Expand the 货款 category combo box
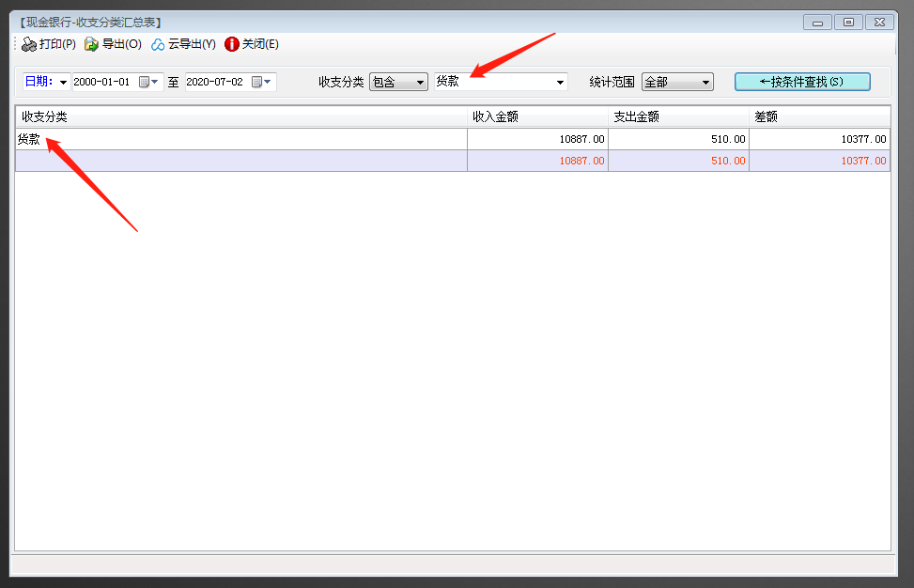The height and width of the screenshot is (588, 914). click(x=561, y=83)
